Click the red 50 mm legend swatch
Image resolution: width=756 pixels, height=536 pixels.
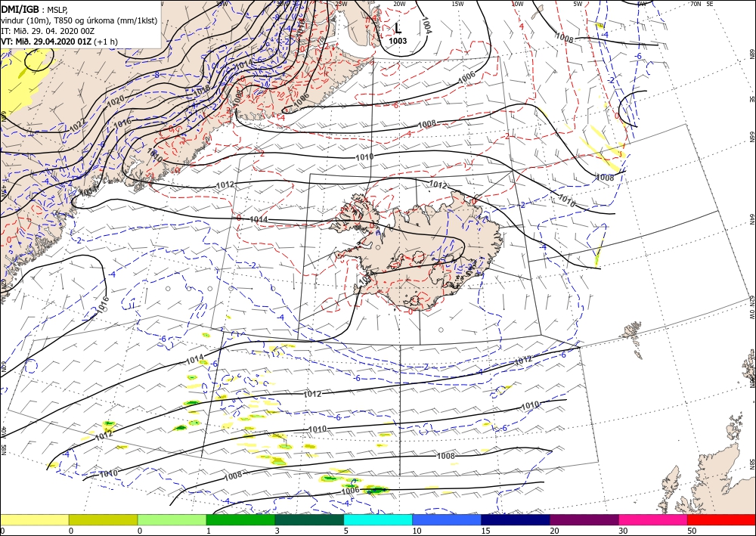pos(721,519)
